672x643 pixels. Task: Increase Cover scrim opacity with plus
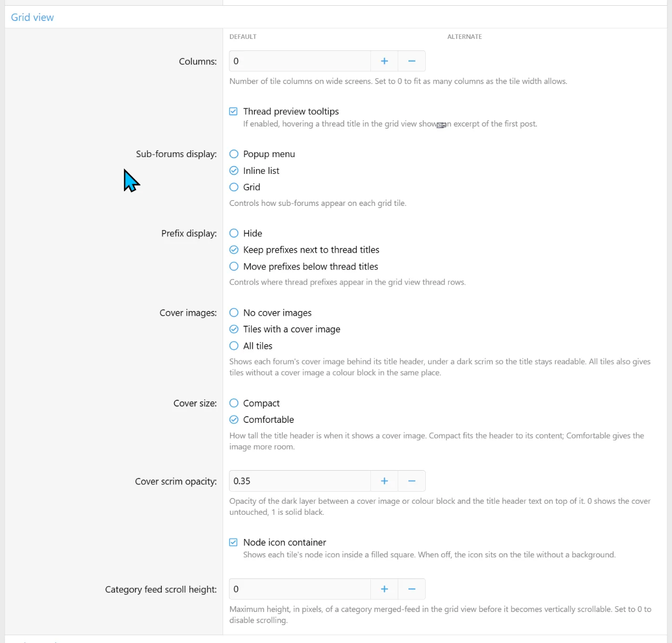[x=384, y=481]
